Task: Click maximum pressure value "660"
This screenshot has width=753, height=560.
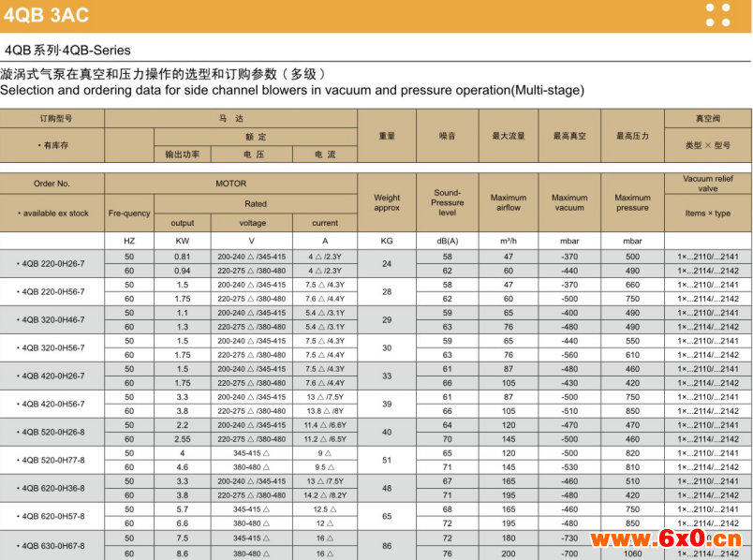Action: tap(632, 285)
